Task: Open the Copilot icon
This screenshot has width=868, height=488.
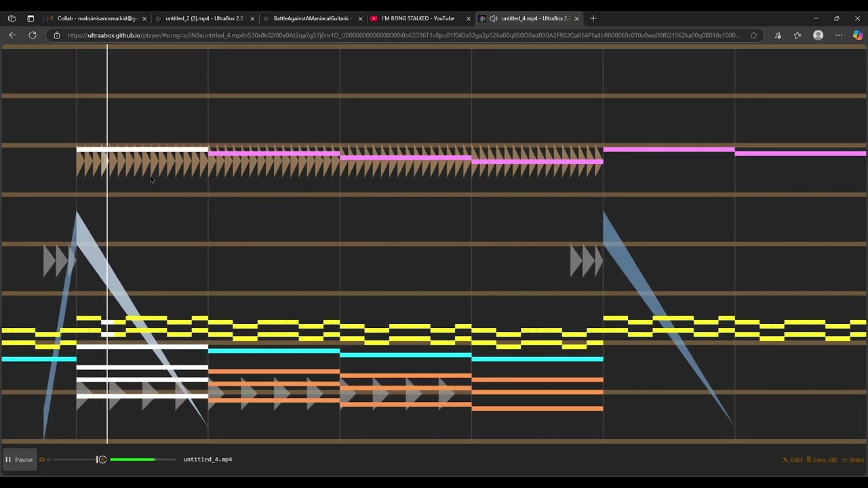Action: [857, 35]
